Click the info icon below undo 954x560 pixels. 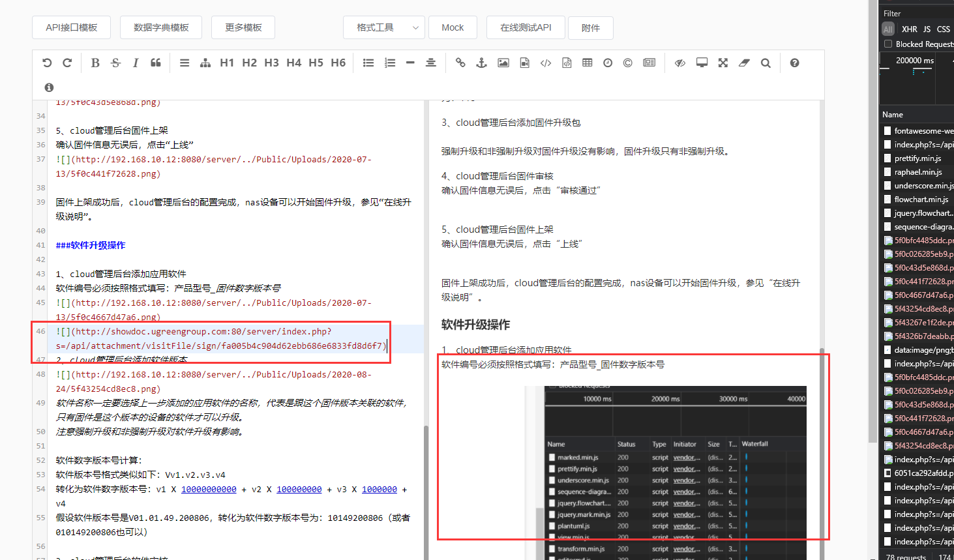(49, 87)
